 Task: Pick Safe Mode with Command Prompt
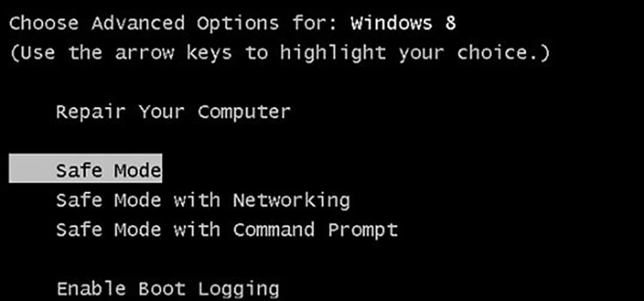(227, 230)
